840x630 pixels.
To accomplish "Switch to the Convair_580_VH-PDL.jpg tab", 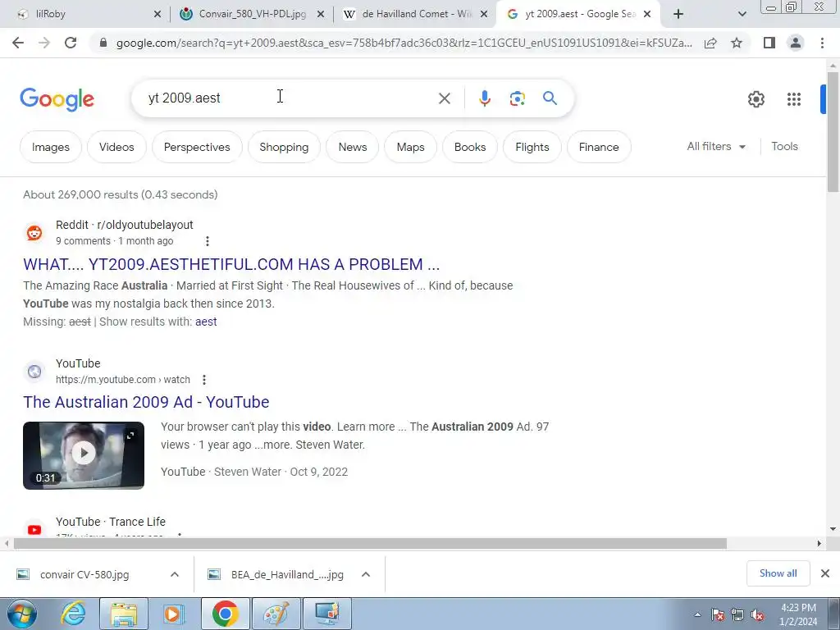I will [x=253, y=14].
